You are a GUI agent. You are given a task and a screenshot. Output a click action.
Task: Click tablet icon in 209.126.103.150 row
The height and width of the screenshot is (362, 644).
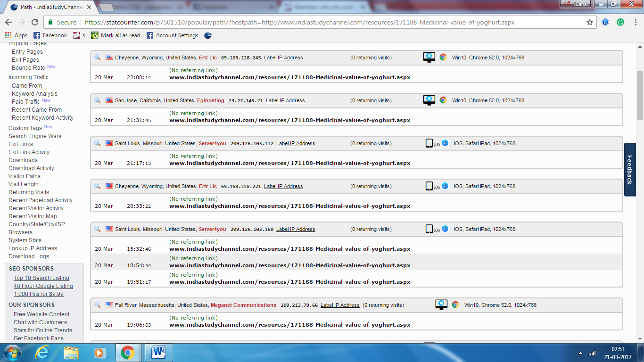click(x=429, y=229)
